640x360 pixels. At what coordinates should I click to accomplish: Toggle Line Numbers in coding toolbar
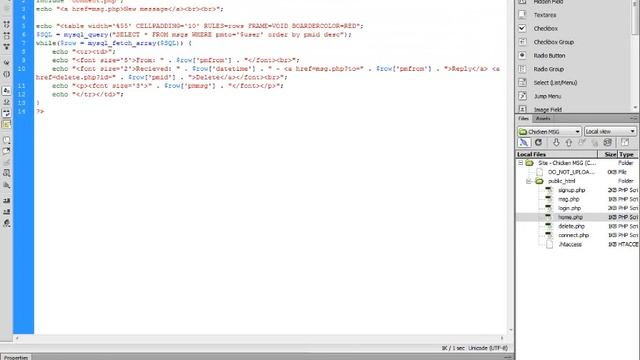tap(7, 91)
